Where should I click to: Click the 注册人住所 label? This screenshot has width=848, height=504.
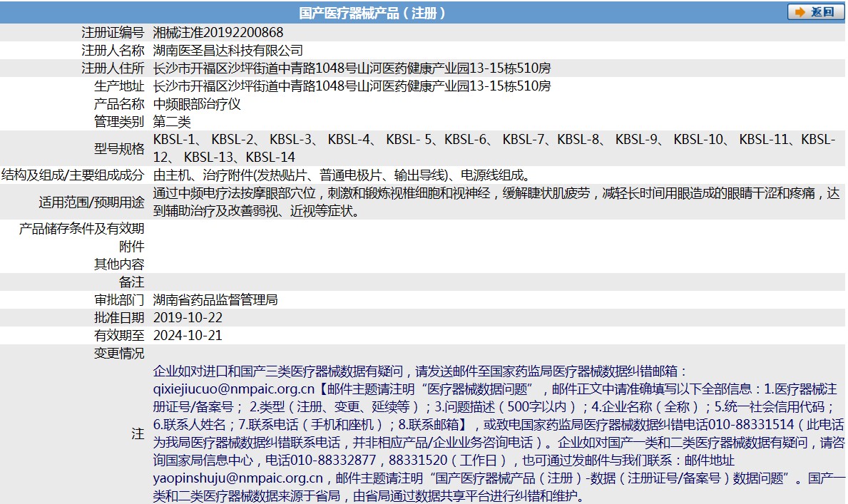(113, 68)
